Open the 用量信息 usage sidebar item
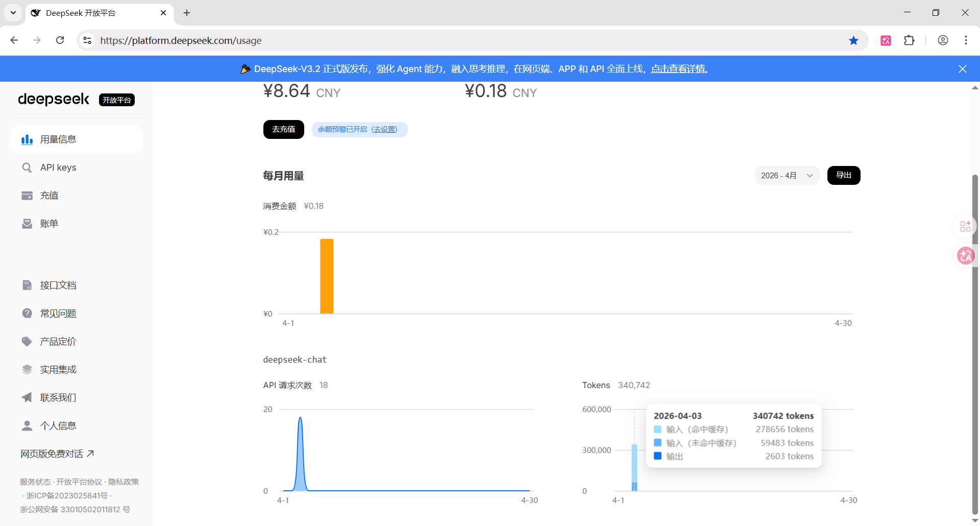Screen dimensions: 980x526 click(x=58, y=139)
